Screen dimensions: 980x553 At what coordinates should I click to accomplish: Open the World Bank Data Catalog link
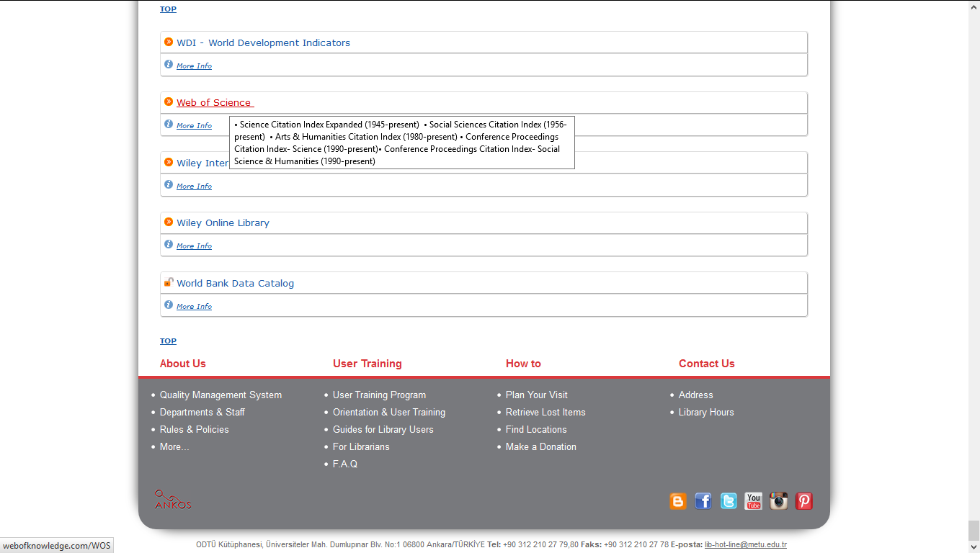pos(235,284)
